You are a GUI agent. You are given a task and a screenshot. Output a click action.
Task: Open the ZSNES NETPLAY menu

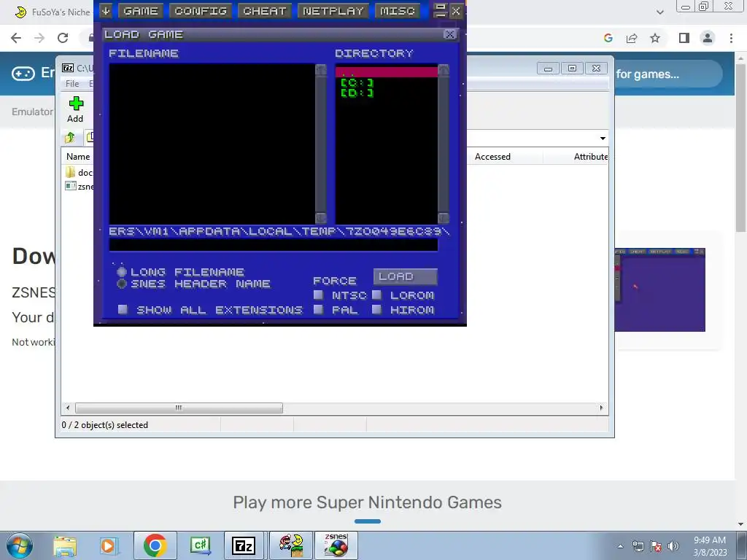pos(333,11)
